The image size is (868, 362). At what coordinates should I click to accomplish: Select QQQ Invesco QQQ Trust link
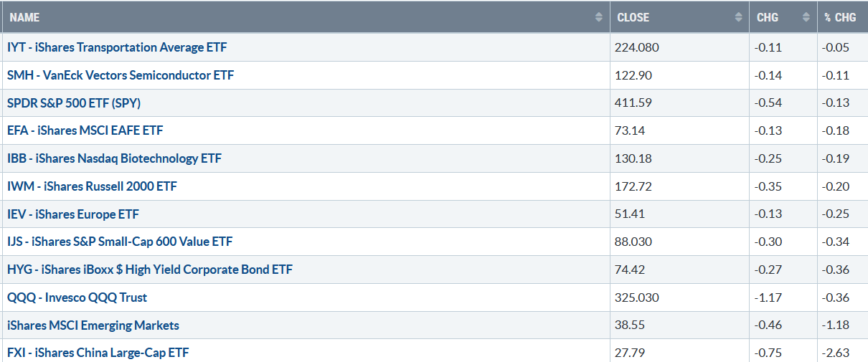click(x=77, y=297)
